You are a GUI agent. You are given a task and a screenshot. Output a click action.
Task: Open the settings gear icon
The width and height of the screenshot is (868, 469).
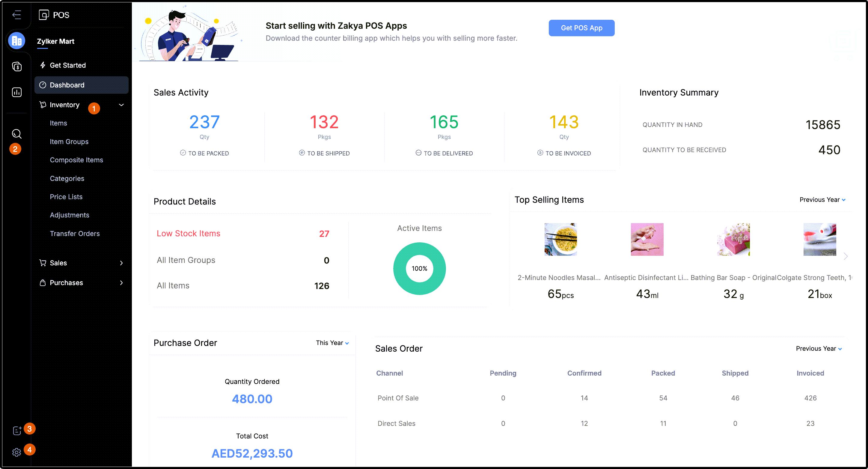point(16,452)
